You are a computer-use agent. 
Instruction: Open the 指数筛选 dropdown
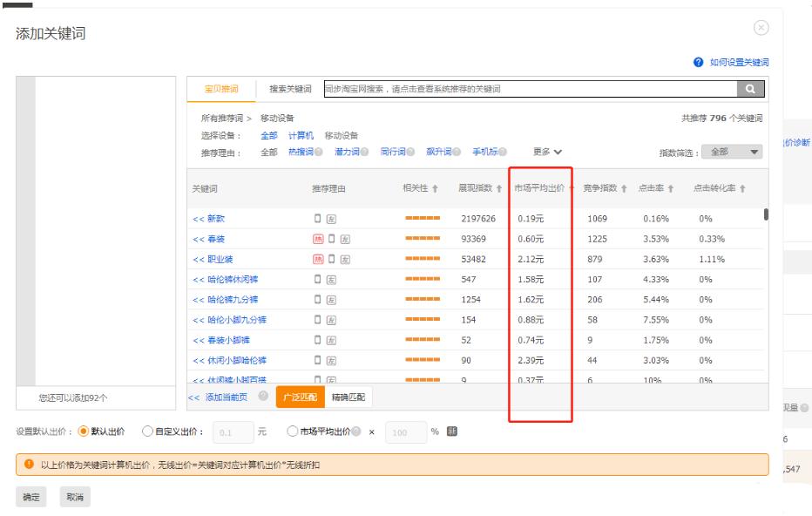[x=731, y=152]
